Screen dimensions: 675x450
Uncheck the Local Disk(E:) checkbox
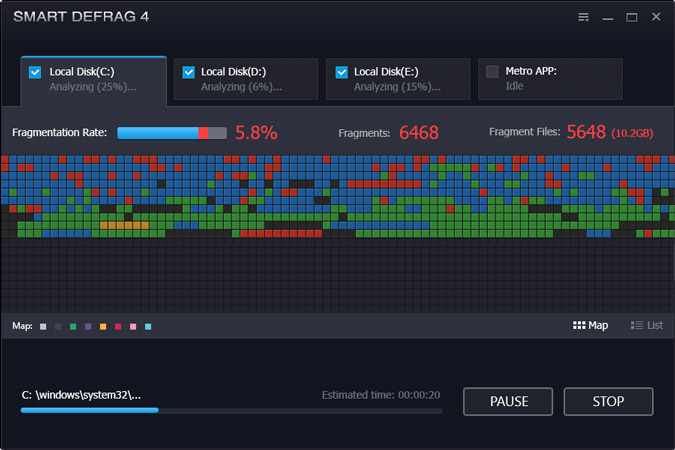coord(341,72)
